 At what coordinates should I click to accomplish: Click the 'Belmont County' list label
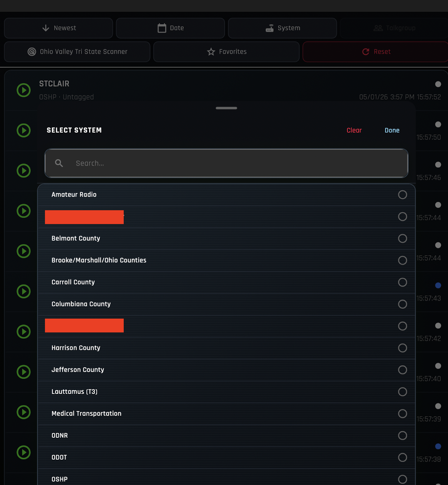point(76,238)
